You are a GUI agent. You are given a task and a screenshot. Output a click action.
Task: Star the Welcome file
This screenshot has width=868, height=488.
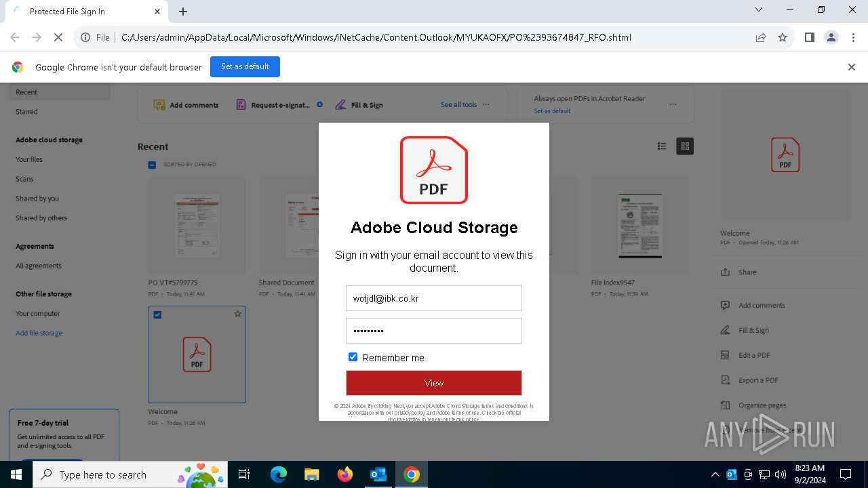(237, 314)
